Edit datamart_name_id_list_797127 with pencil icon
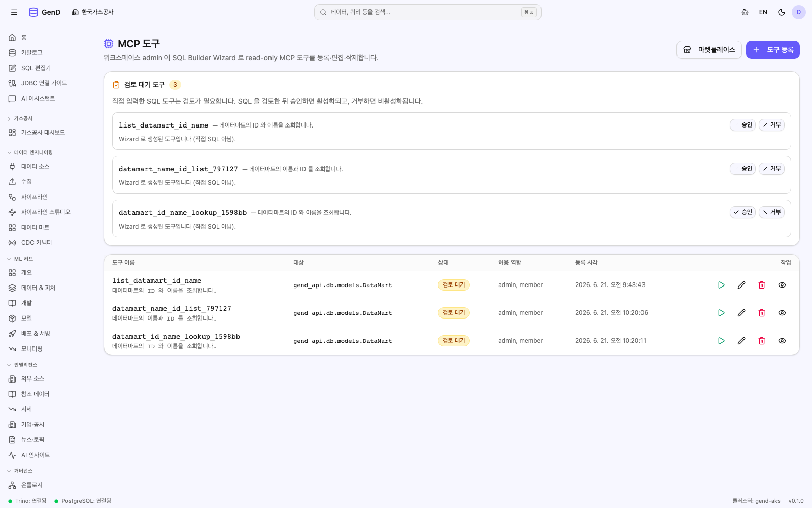Image resolution: width=812 pixels, height=508 pixels. click(x=741, y=313)
